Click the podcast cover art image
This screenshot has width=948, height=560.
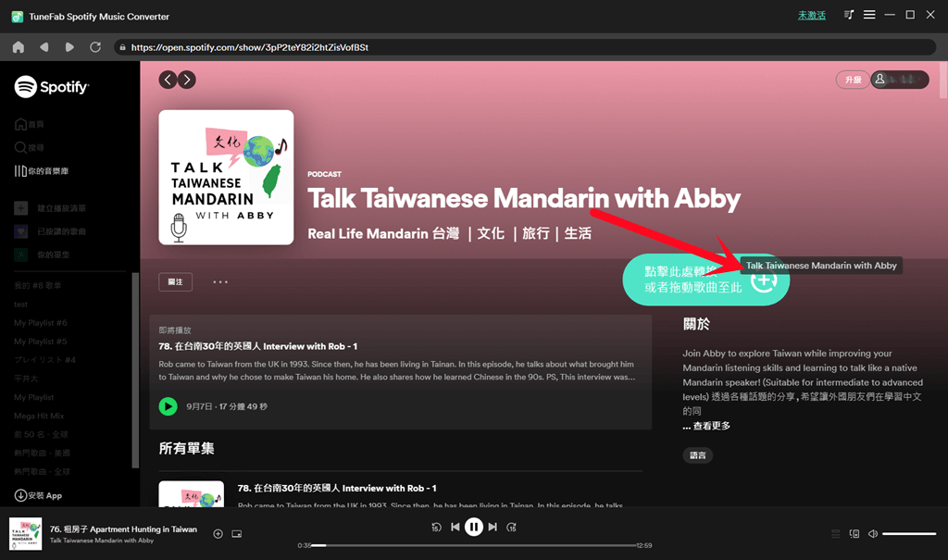pos(226,177)
